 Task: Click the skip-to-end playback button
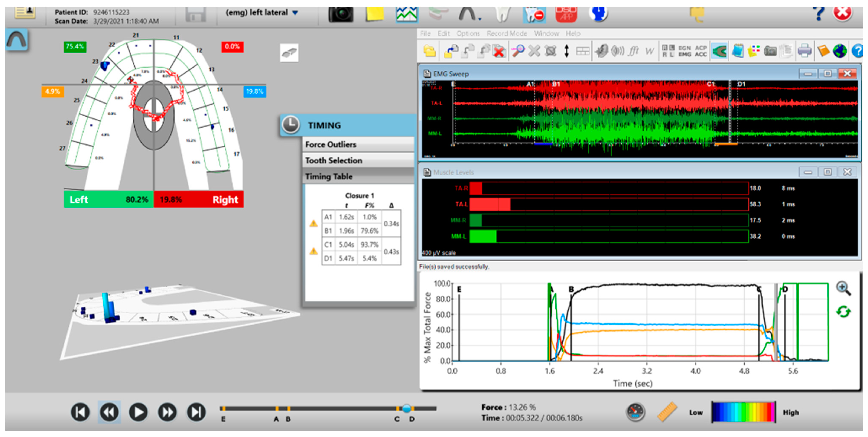[196, 412]
